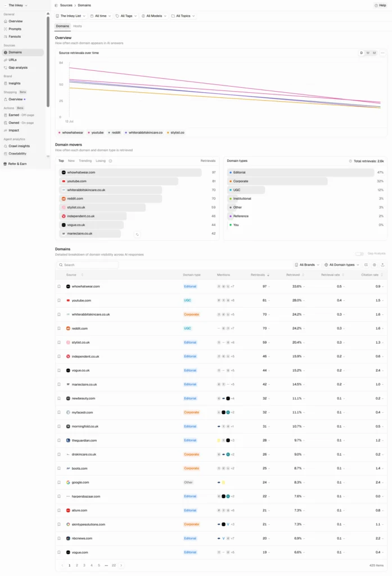Viewport: 392px width, 576px height.
Task: Open whiterabbitskincare.co.uk table row link
Action: click(x=91, y=314)
